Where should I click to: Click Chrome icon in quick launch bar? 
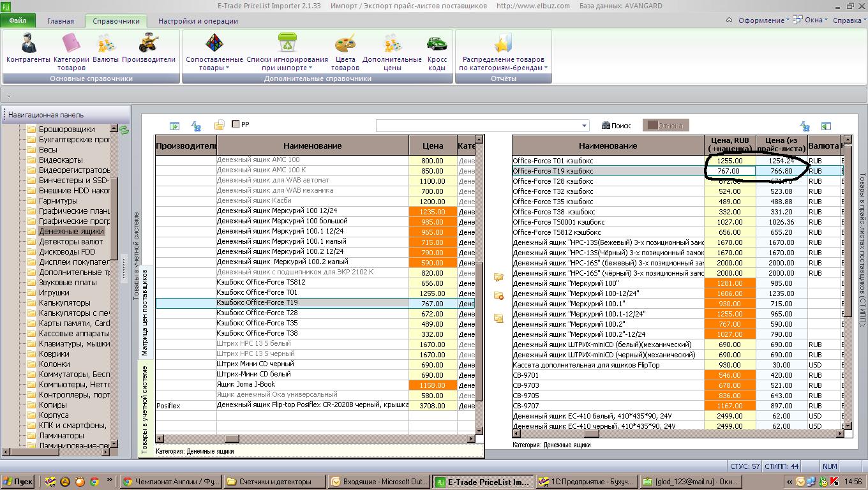tap(94, 482)
